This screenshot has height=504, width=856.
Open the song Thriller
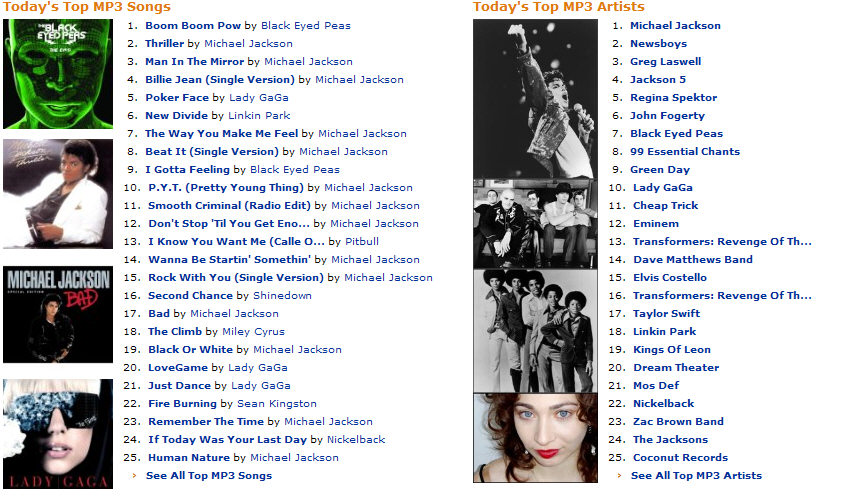(164, 44)
